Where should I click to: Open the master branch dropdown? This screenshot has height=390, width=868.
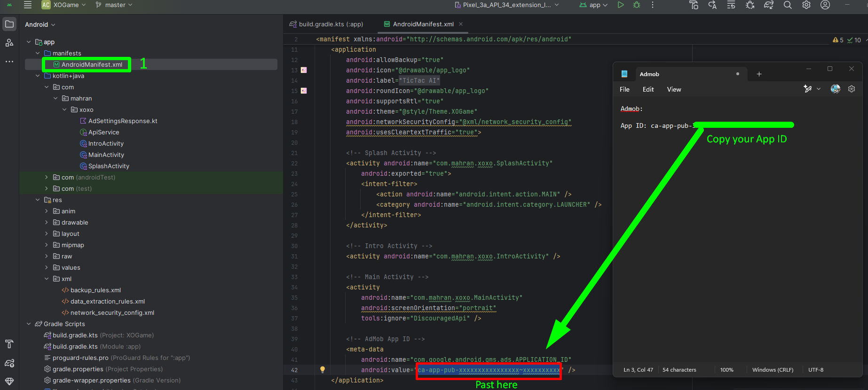(114, 5)
